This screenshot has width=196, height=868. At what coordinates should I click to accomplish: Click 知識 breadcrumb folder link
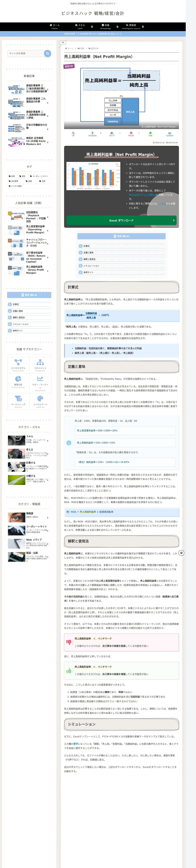81,48
